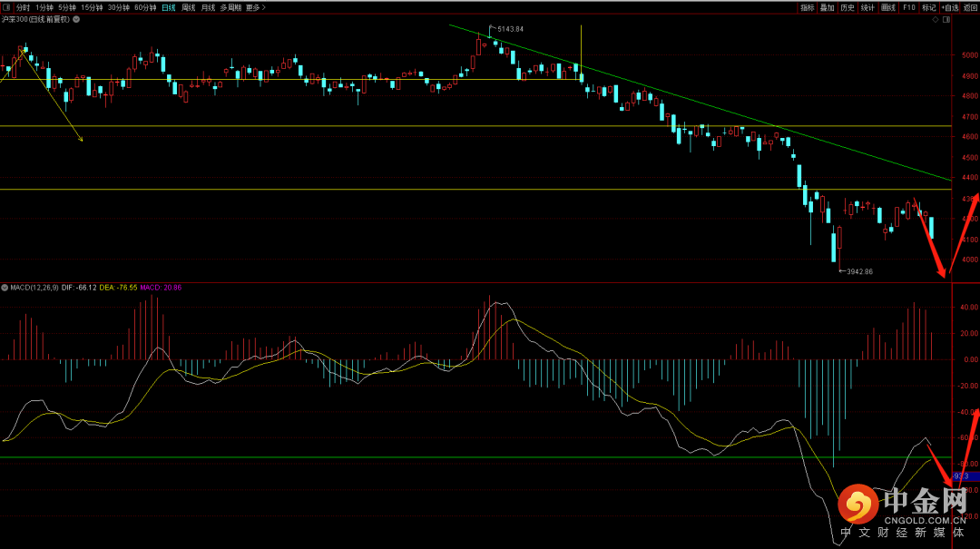Add stock via +自选 button
Viewport: 980px width, 549px height.
tap(949, 7)
